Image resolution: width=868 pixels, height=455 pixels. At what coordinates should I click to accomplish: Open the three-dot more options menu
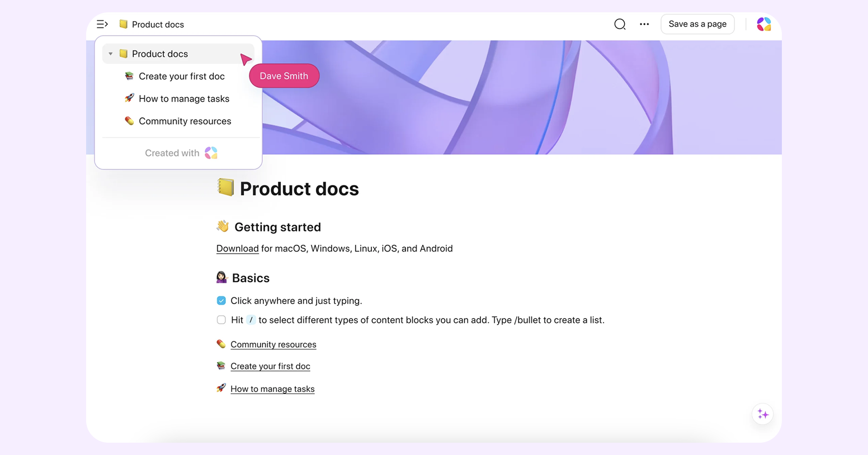(644, 24)
